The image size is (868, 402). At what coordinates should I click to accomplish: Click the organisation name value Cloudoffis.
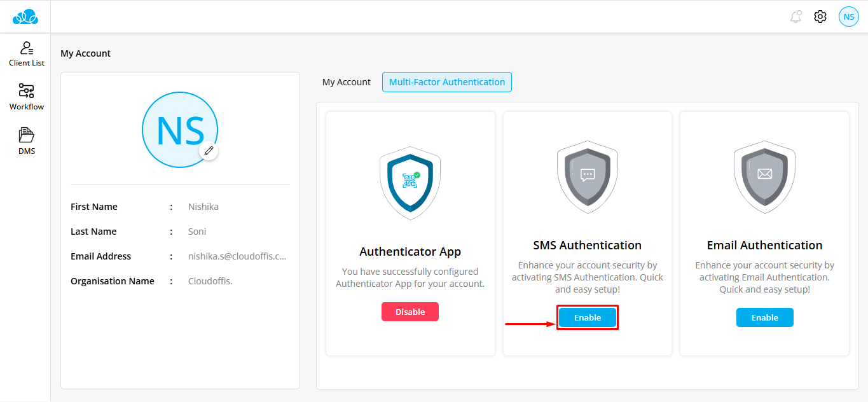tap(210, 281)
